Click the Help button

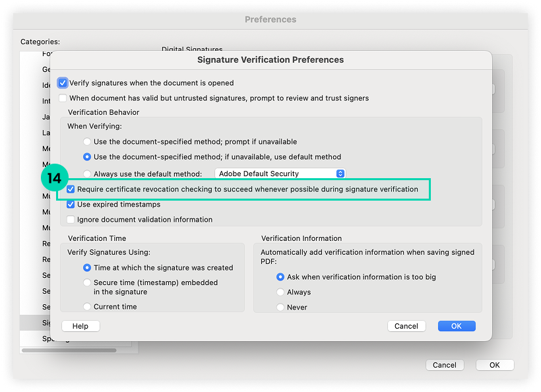pyautogui.click(x=80, y=326)
